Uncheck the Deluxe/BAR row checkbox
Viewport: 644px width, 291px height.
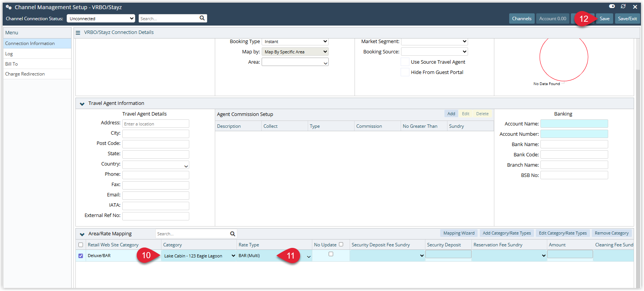(81, 256)
